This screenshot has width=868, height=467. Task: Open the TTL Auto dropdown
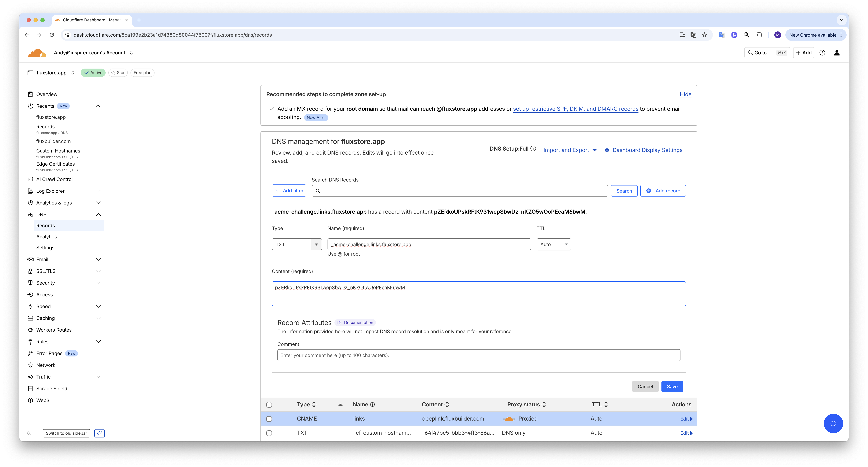pos(554,244)
